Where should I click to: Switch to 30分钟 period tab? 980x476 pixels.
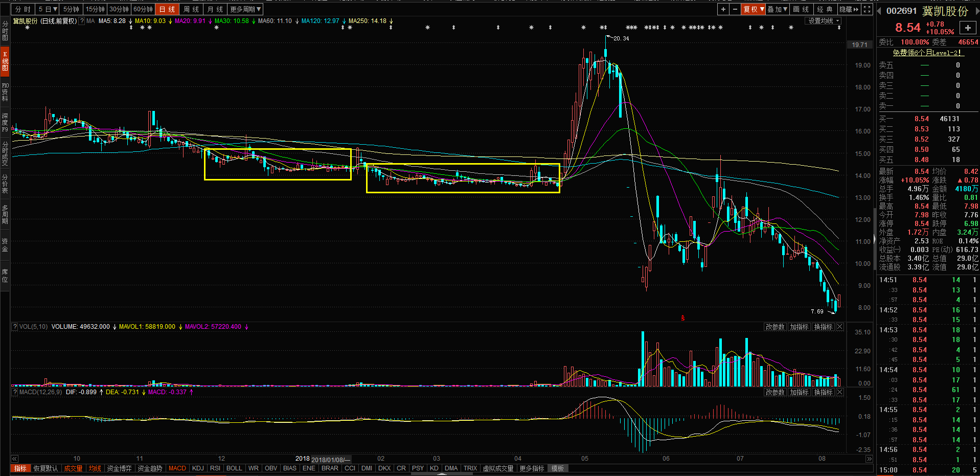tap(119, 9)
